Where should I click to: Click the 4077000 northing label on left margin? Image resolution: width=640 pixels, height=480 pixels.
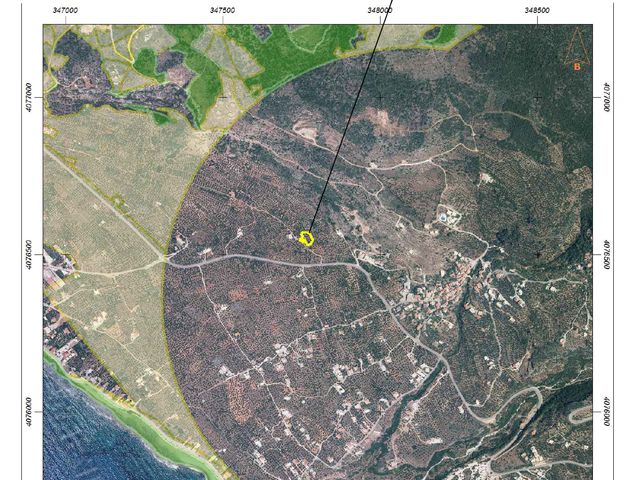29,97
